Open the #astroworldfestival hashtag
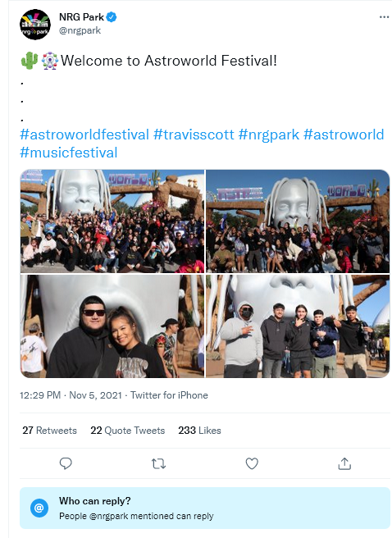392x538 pixels. [x=84, y=134]
